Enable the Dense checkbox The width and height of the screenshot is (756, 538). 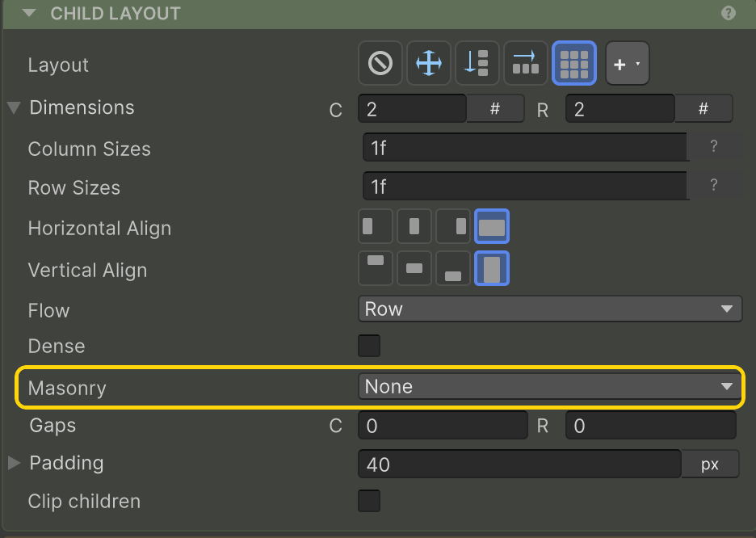369,346
